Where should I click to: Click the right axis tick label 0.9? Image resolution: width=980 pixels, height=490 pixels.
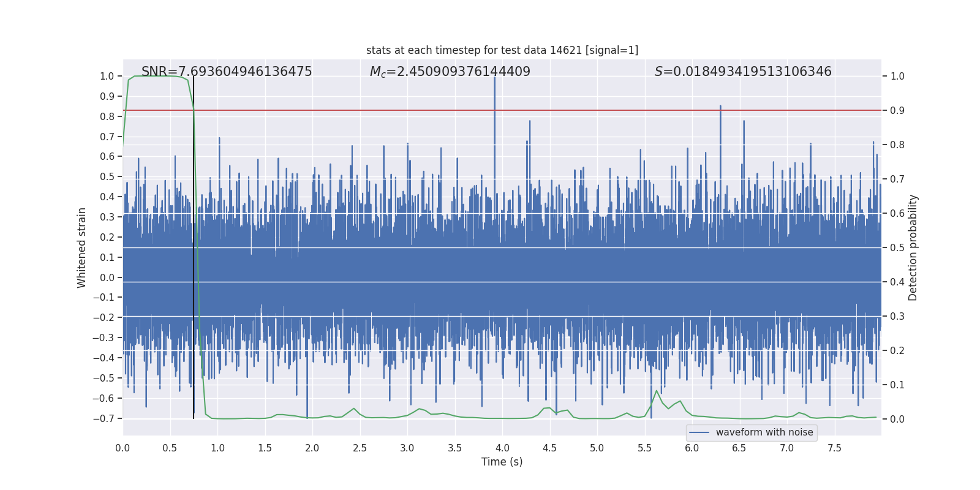pos(897,111)
